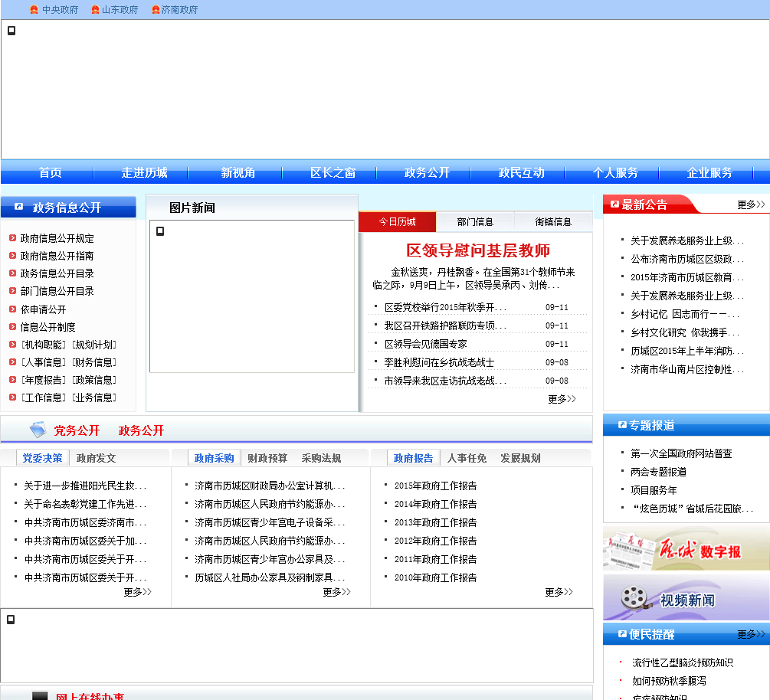Click the icon in the 最新公告 header

pyautogui.click(x=614, y=204)
